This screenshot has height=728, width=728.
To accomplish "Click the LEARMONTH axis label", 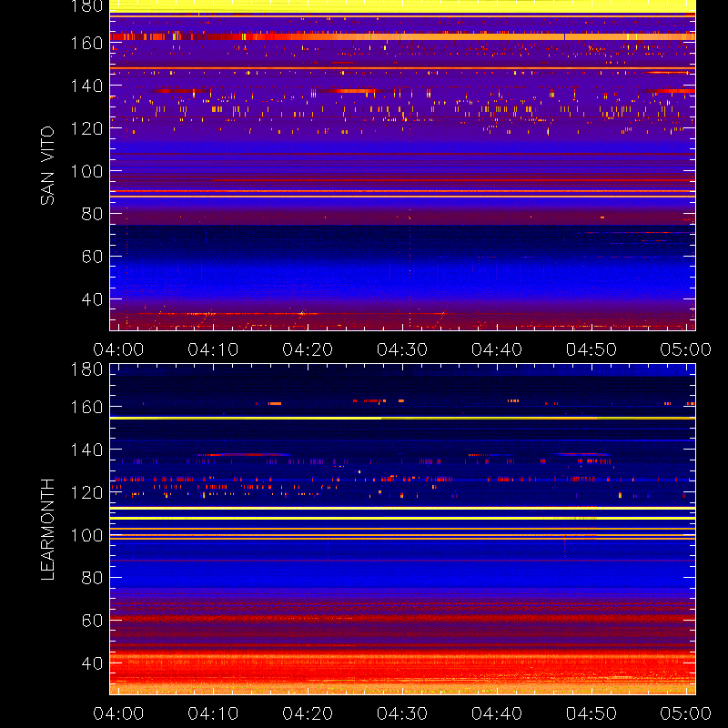I will click(47, 530).
